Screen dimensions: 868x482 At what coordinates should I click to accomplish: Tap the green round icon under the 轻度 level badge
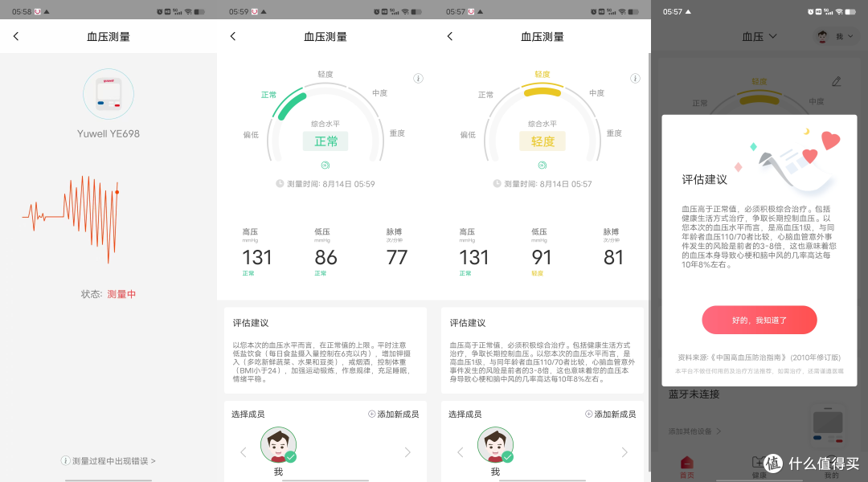[x=542, y=165]
